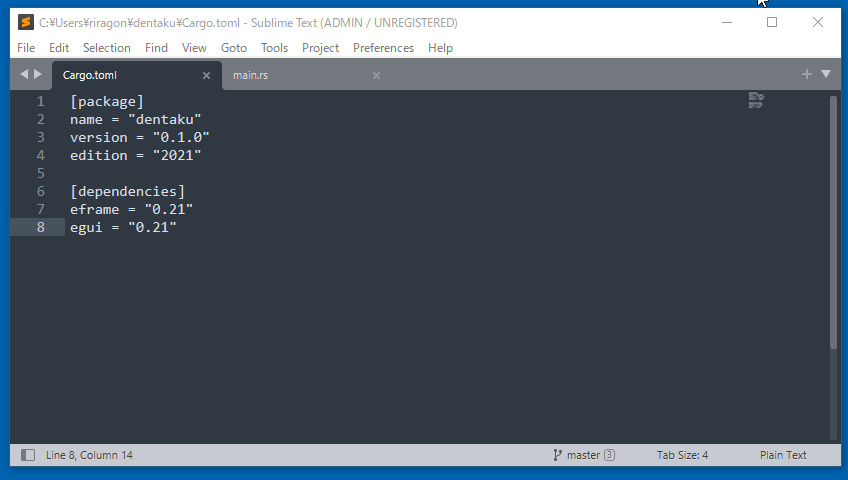Go to previous tab using left arrow
Image resolution: width=848 pixels, height=480 pixels.
pyautogui.click(x=24, y=74)
